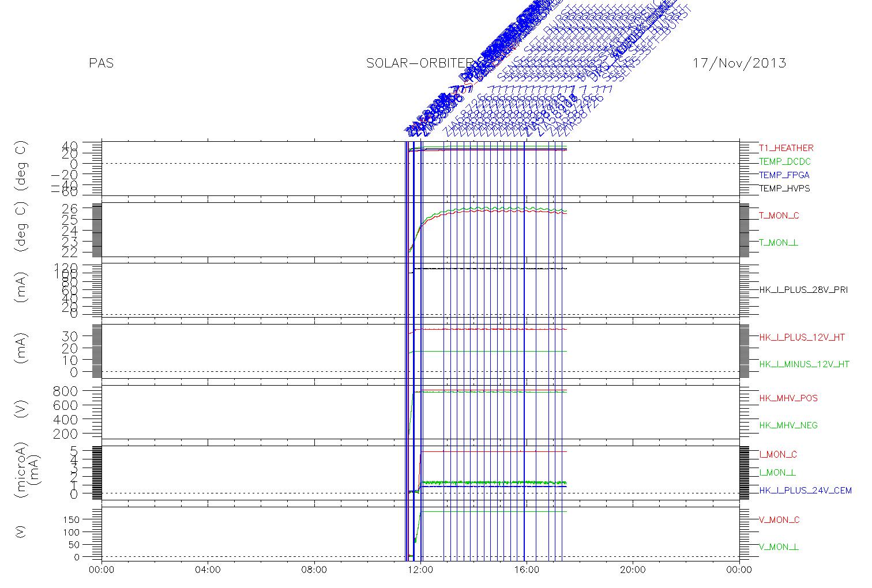872x588 pixels.
Task: Click the HK_I_PLUS_28V_PRI legend label
Action: [x=803, y=290]
